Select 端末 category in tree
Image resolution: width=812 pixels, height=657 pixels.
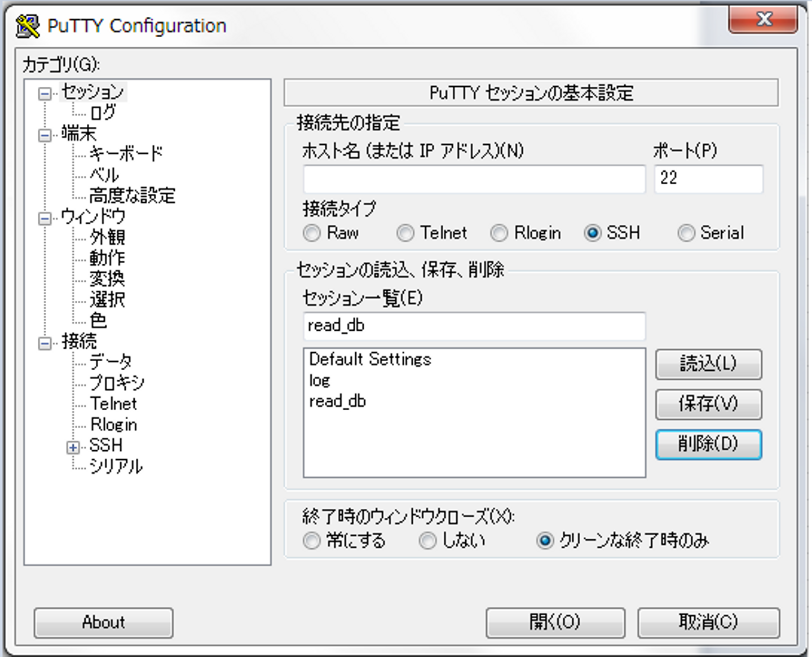[79, 134]
